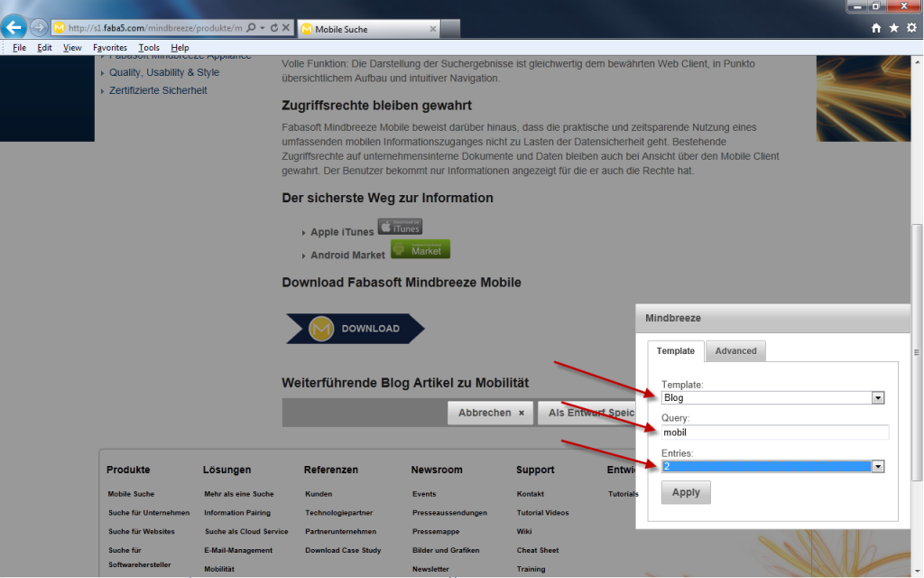Open the Training footer link
The image size is (924, 578).
[x=531, y=570]
